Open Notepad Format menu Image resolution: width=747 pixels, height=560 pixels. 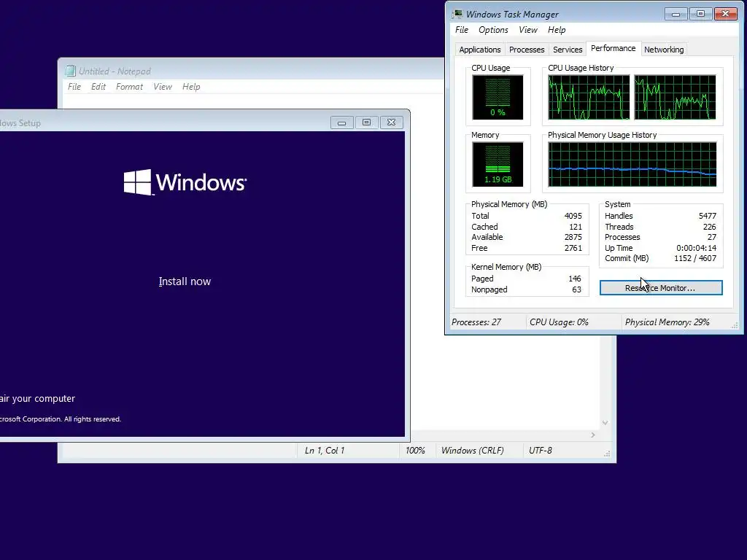pyautogui.click(x=129, y=87)
